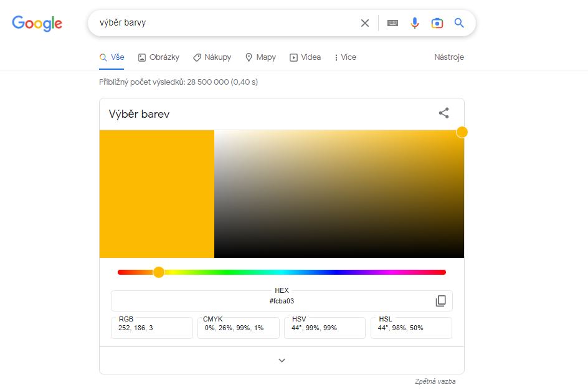
Task: Open search by image camera icon
Action: [x=437, y=23]
